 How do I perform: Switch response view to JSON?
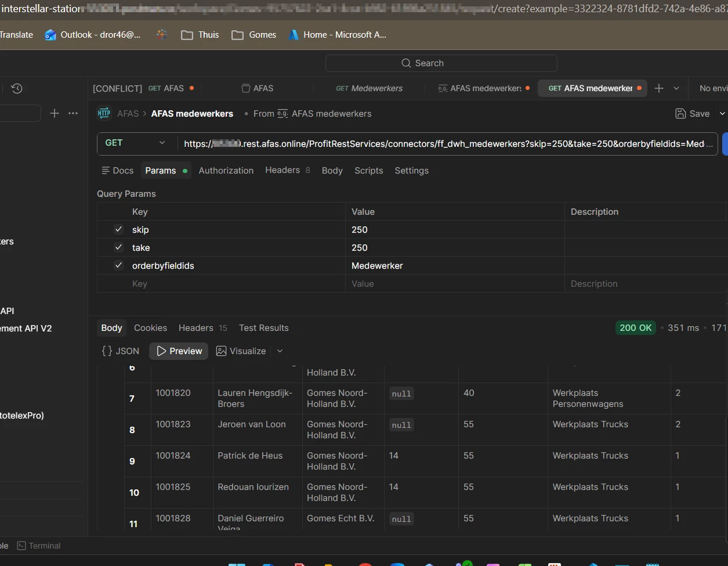tap(121, 351)
